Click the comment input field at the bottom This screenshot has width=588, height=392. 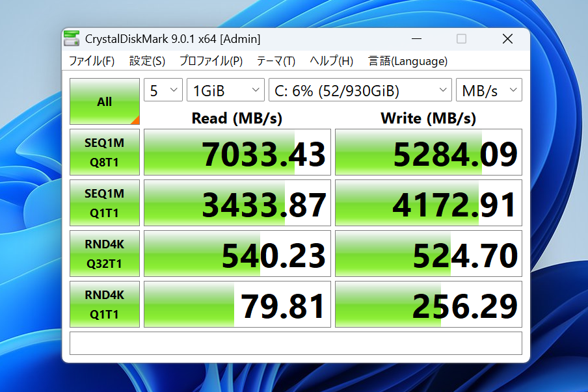coord(296,343)
